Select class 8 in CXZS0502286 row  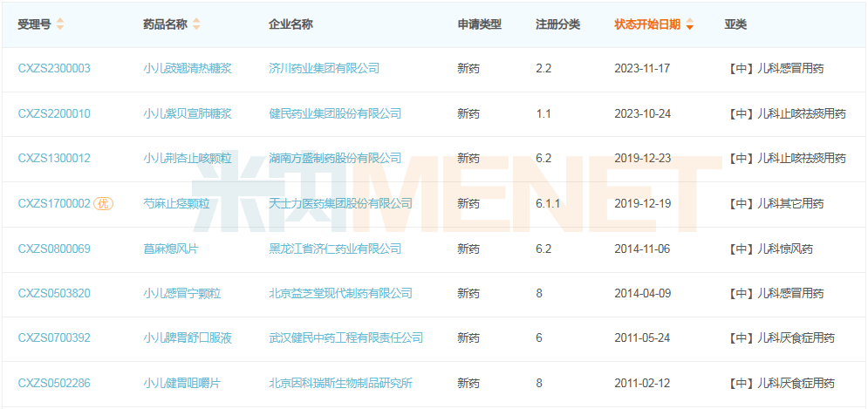click(539, 383)
